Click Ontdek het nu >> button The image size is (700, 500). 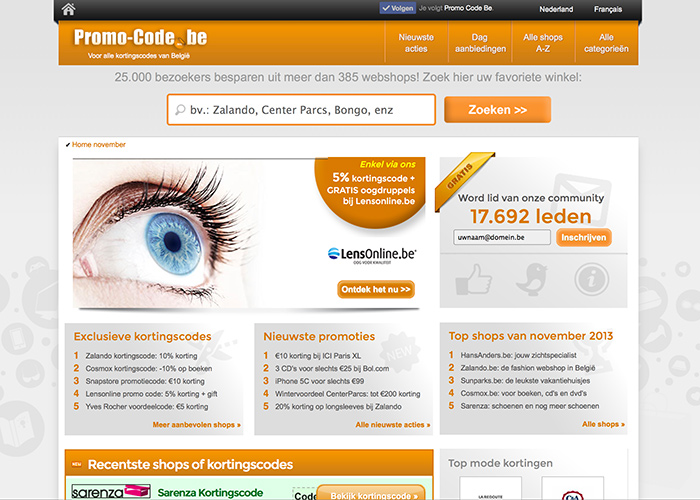[376, 289]
